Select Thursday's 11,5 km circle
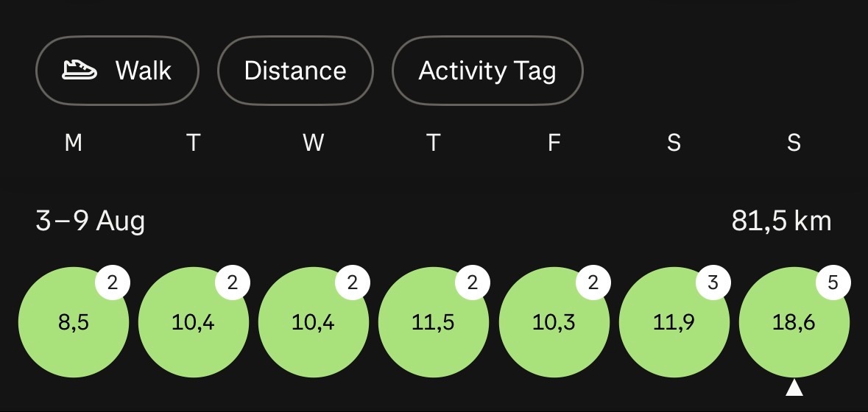Screen dimensions: 868x412 pyautogui.click(x=434, y=322)
